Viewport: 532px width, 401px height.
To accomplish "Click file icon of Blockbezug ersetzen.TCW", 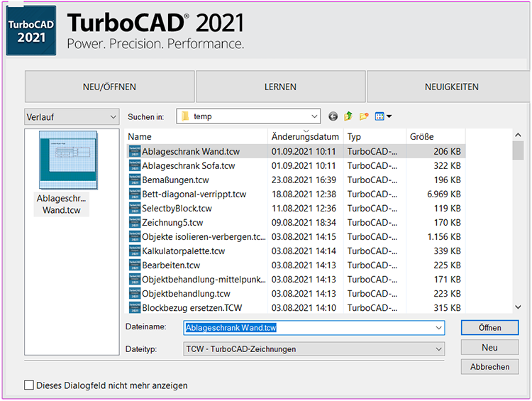I will [135, 307].
